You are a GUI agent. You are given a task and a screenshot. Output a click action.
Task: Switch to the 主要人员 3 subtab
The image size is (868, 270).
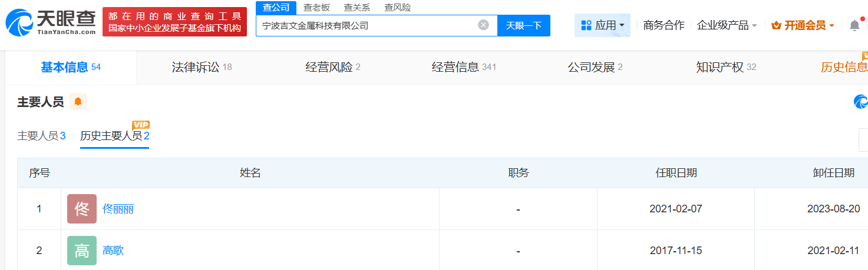[41, 136]
